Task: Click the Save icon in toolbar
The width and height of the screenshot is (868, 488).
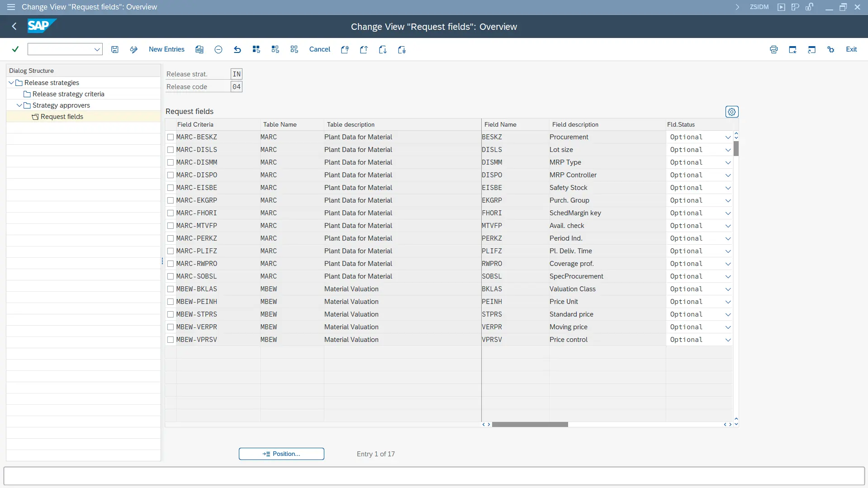Action: (115, 50)
